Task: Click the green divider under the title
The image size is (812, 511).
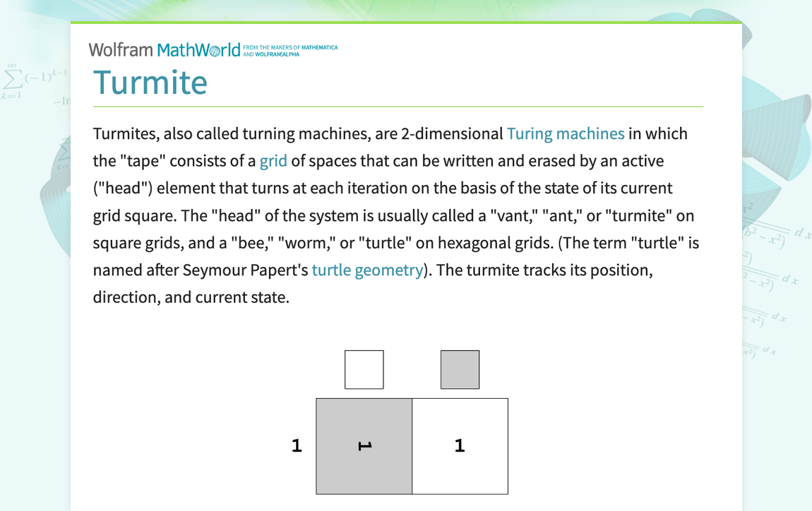Action: pyautogui.click(x=398, y=107)
